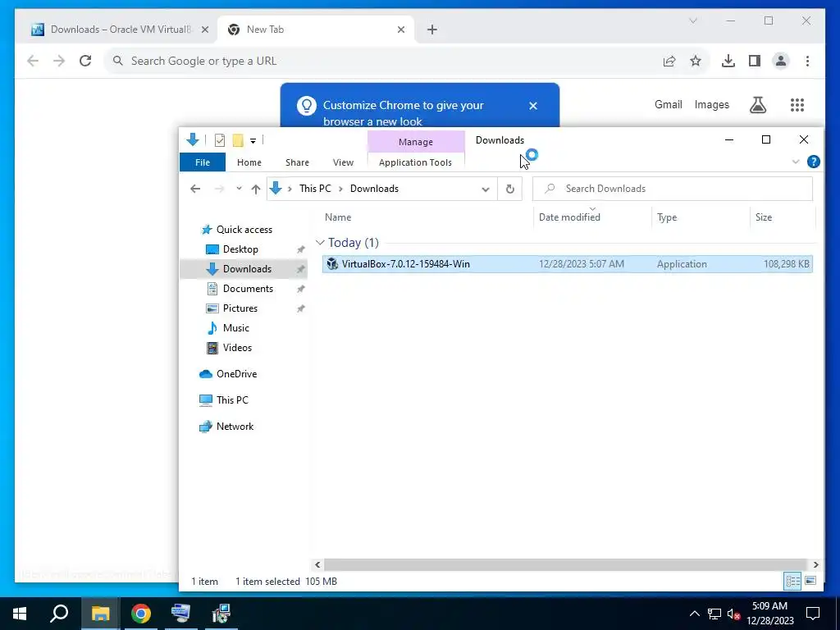Screen dimensions: 840x630
Task: Go back in File Explorer
Action: pyautogui.click(x=195, y=189)
